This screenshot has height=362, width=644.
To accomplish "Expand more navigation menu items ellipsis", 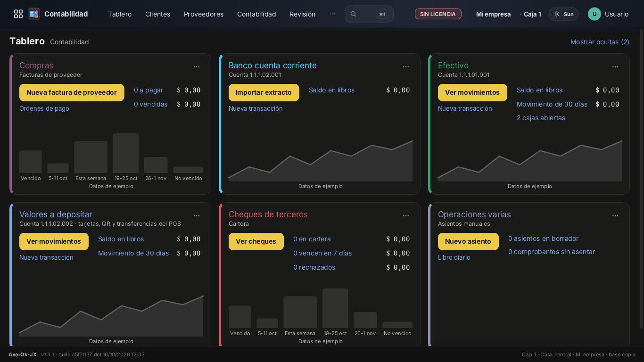I will 332,14.
